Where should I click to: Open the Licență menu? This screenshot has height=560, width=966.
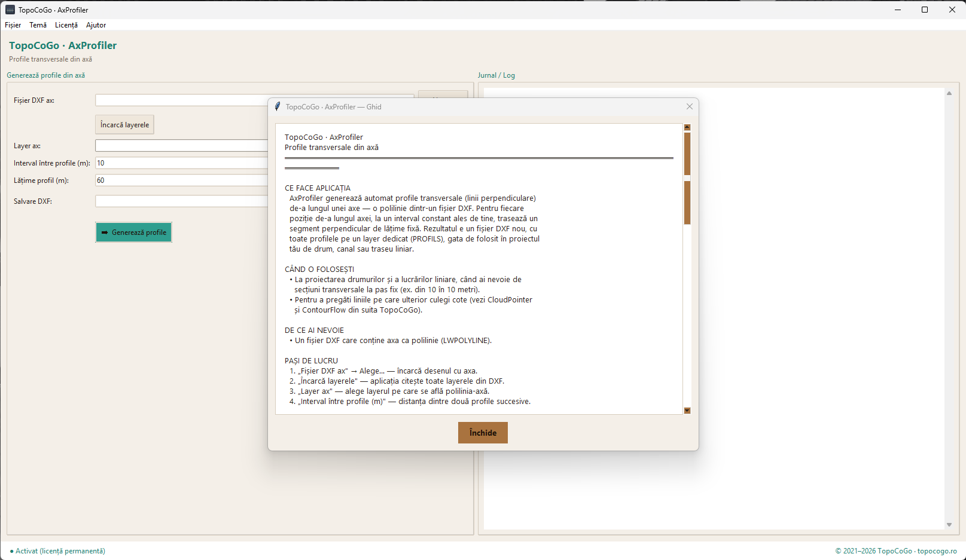tap(66, 25)
